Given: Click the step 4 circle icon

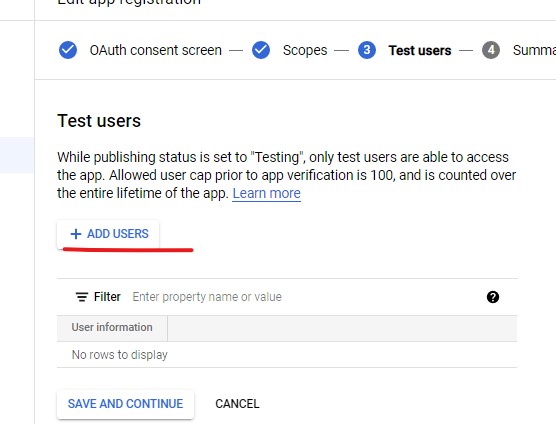Looking at the screenshot, I should pos(491,50).
